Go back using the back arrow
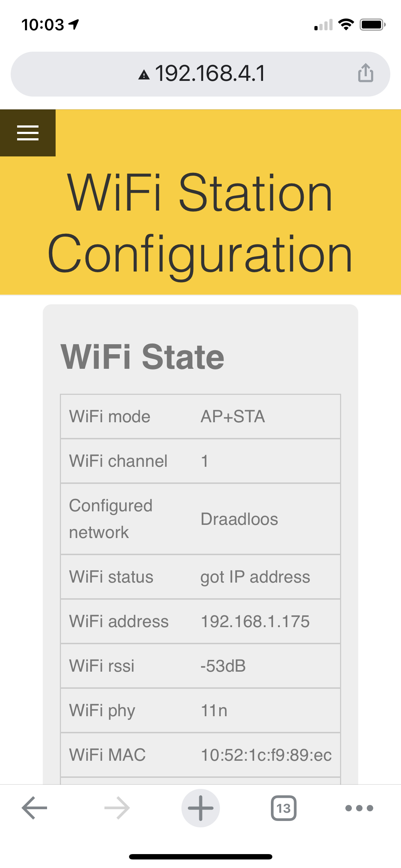 [x=35, y=808]
